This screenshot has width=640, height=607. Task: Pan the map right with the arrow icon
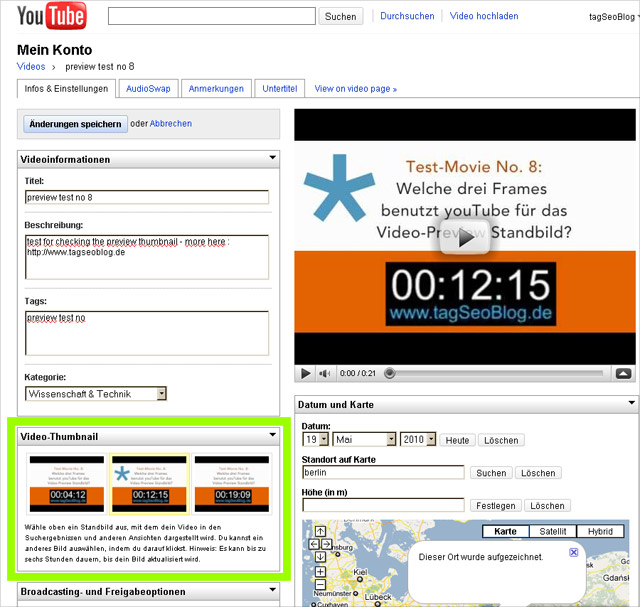(327, 544)
